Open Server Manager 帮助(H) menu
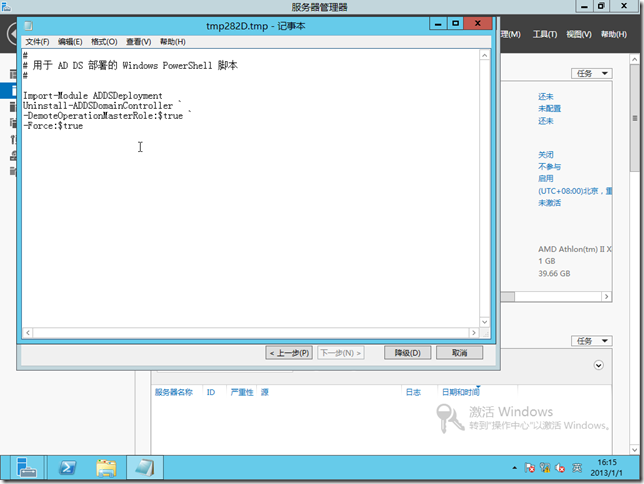This screenshot has width=644, height=484. [x=614, y=35]
